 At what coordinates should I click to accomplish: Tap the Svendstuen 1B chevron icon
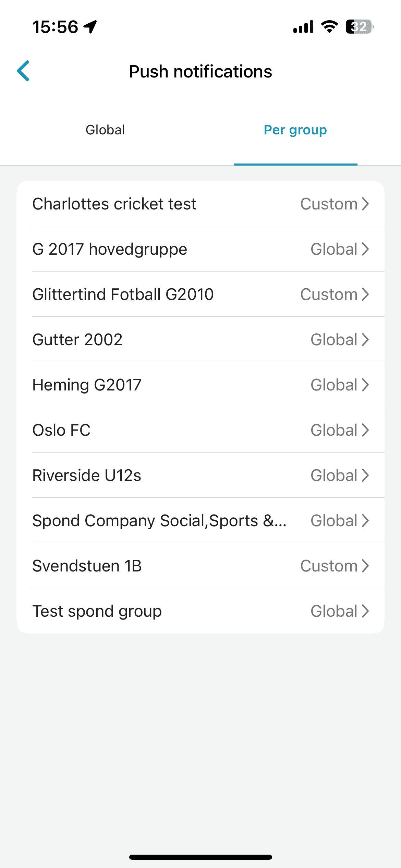(365, 566)
